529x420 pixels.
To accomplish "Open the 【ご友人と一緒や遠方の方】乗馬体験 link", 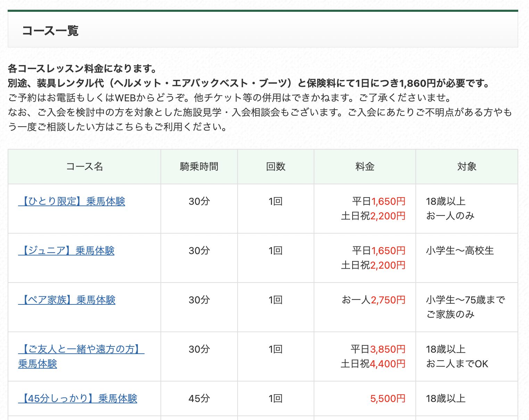I will [81, 349].
